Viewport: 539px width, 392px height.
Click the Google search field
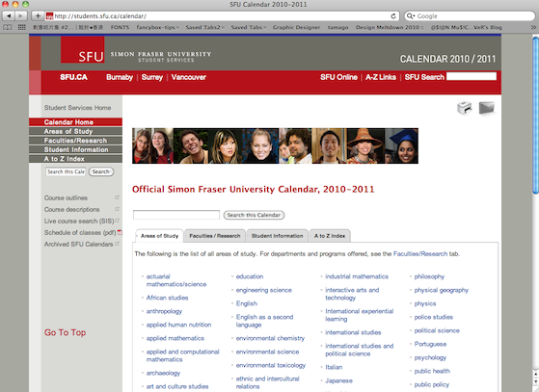470,16
